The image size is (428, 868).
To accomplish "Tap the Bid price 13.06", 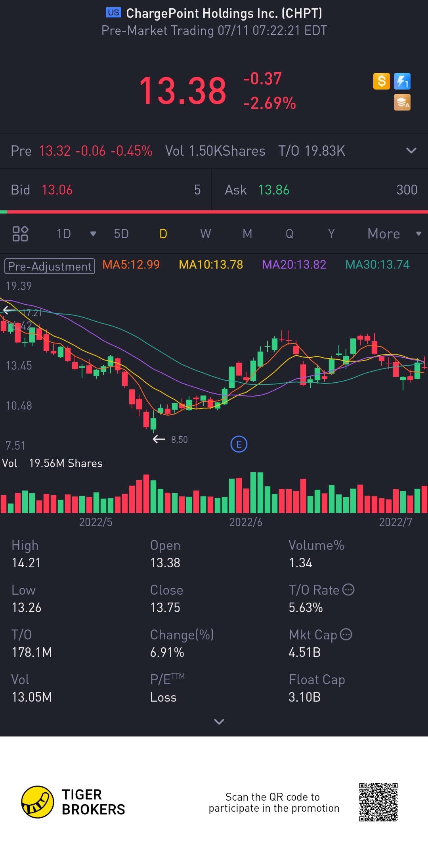I will [x=57, y=190].
